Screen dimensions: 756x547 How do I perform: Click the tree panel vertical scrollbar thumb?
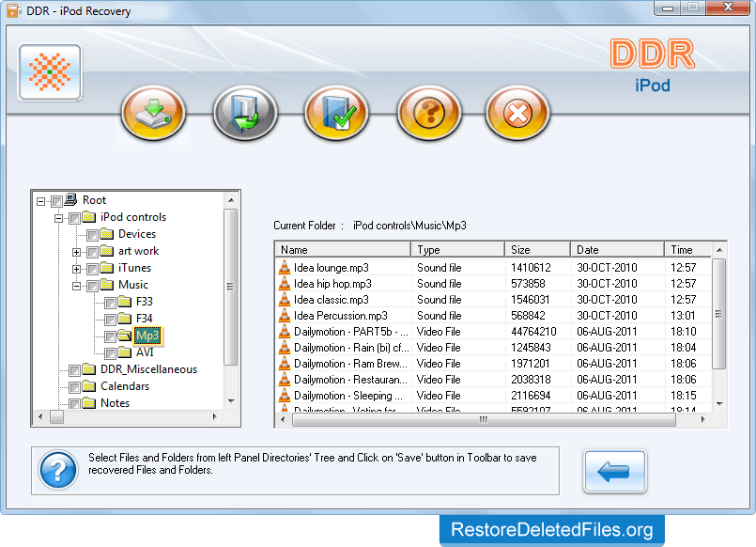(230, 287)
